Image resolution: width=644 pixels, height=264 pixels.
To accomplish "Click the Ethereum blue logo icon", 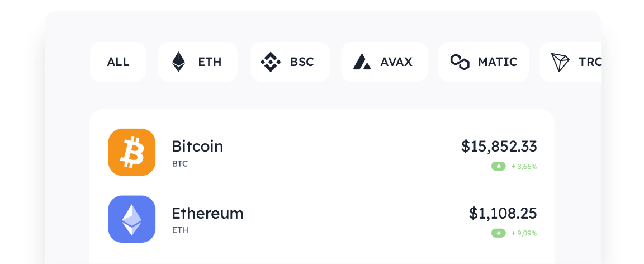I will coord(131,219).
